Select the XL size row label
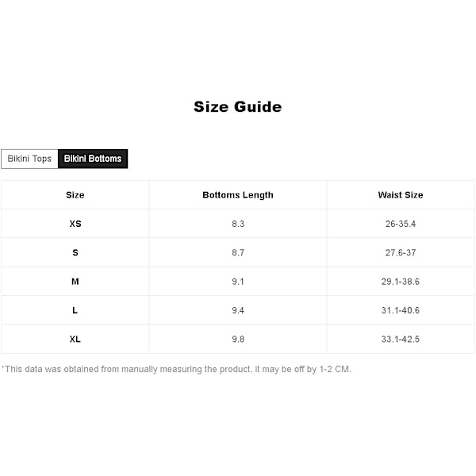Image resolution: width=476 pixels, height=476 pixels. [x=75, y=339]
